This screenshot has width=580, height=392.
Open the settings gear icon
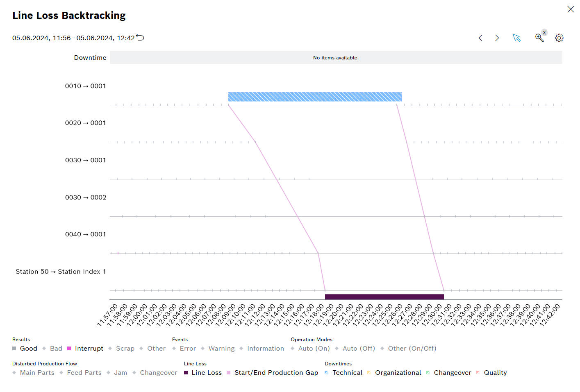[559, 38]
